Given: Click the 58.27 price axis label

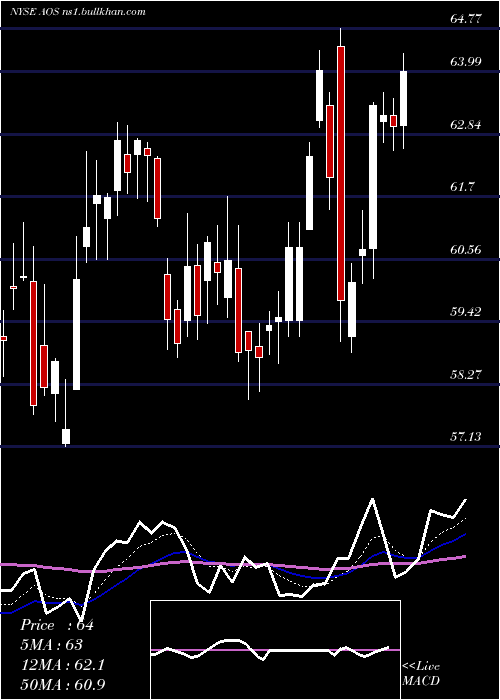Looking at the screenshot, I should [466, 375].
